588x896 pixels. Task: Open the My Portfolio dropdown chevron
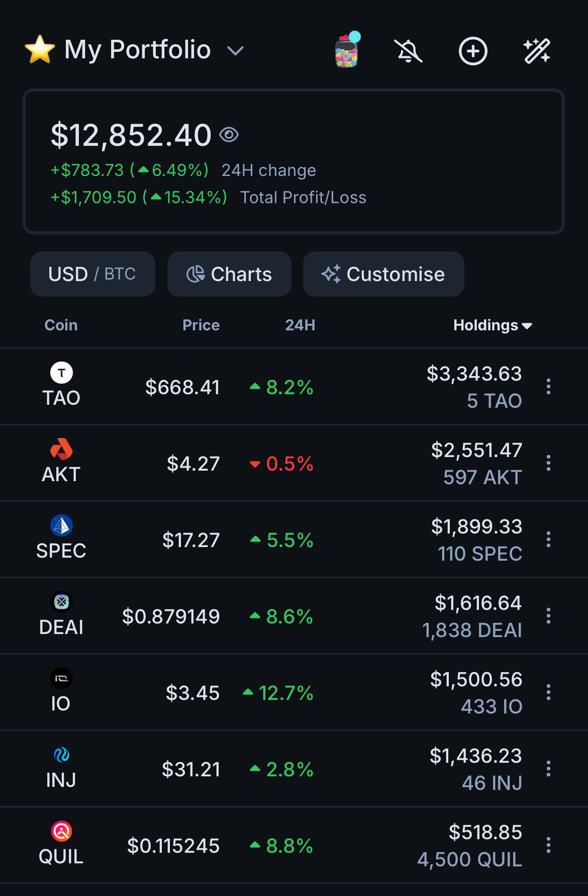point(235,51)
